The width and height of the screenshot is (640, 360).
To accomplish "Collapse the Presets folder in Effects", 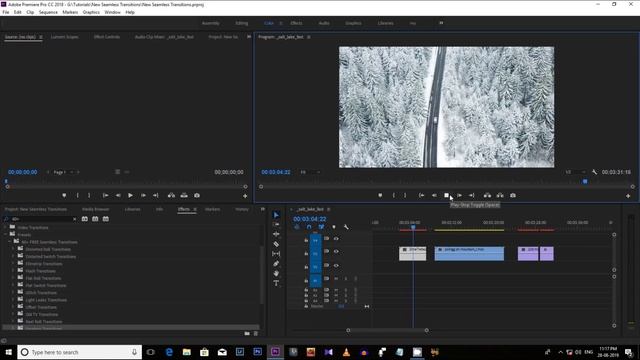I will pos(6,235).
